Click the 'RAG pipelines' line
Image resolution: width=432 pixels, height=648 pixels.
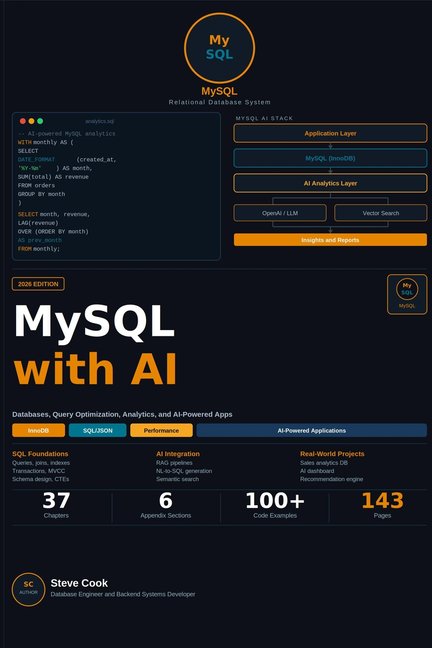pyautogui.click(x=174, y=463)
